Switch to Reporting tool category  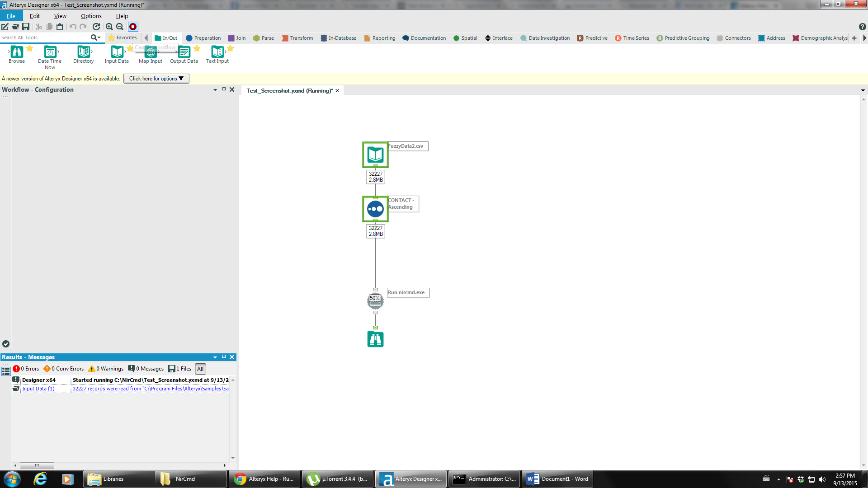tap(379, 38)
